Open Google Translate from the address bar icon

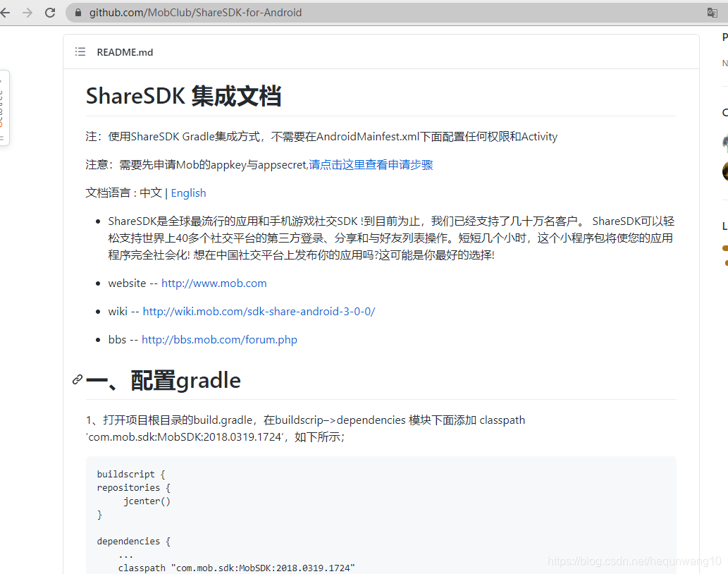(713, 12)
